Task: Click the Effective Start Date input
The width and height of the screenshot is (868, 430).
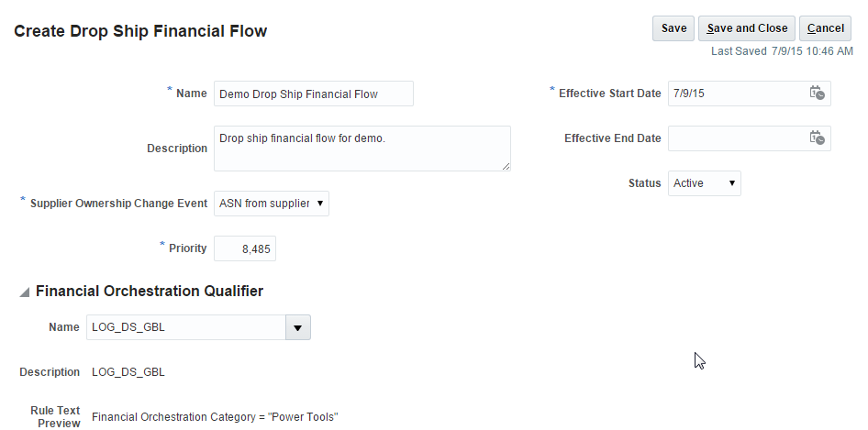Action: [x=737, y=94]
